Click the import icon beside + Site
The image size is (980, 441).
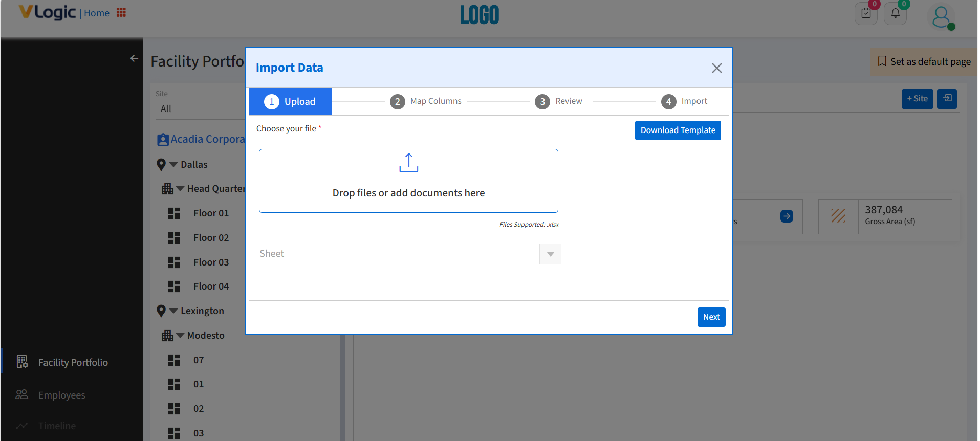947,99
